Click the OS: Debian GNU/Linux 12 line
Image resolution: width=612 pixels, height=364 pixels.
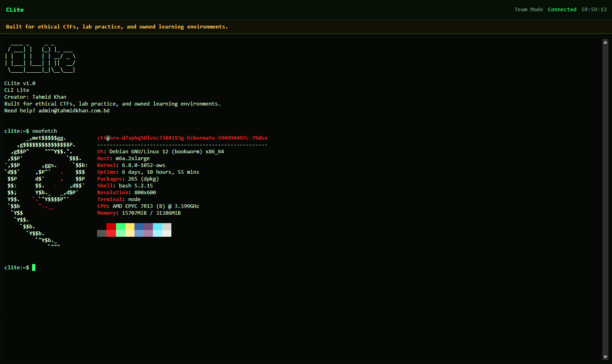[161, 152]
